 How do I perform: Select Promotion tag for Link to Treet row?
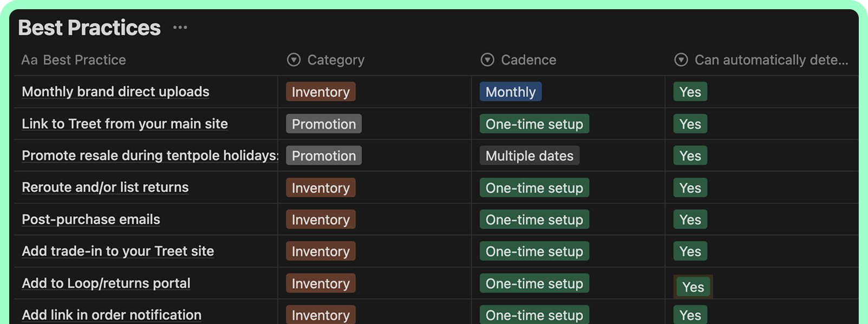tap(324, 124)
